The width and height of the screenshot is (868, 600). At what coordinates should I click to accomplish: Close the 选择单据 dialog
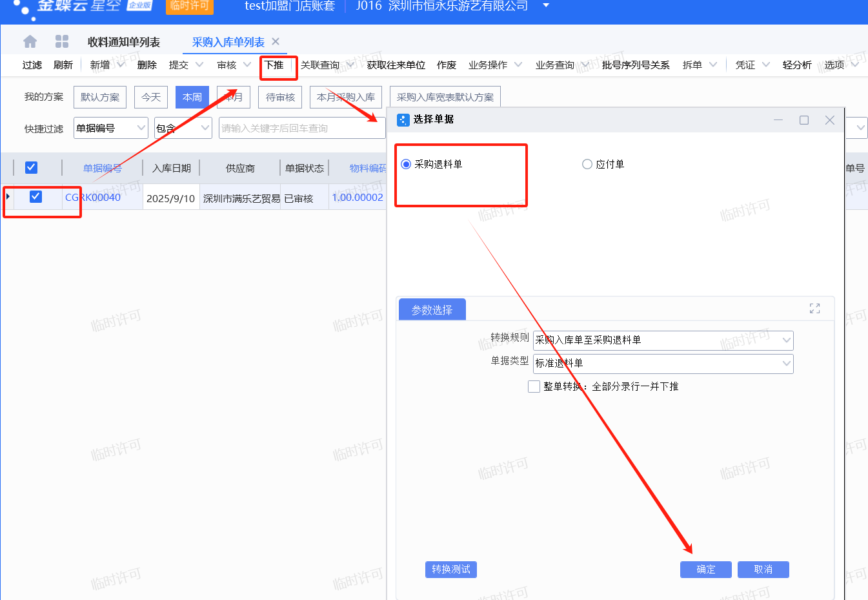829,120
